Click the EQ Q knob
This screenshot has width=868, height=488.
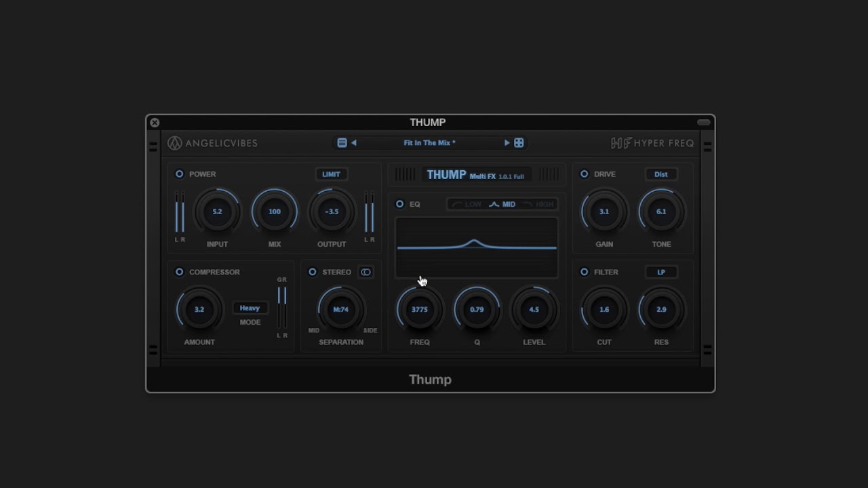click(477, 309)
